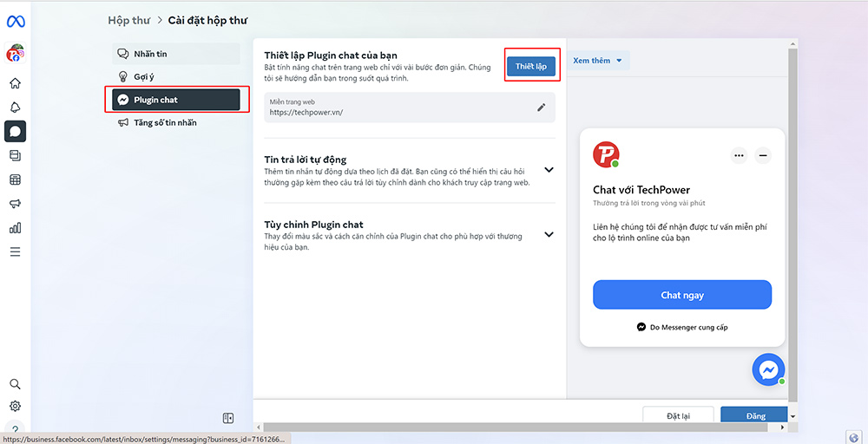Open the Ads megaphone icon in sidebar

point(15,204)
